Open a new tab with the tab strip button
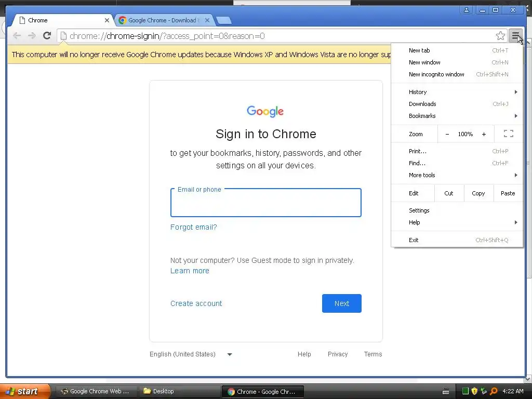Screen dimensions: 532x399 (x=224, y=20)
